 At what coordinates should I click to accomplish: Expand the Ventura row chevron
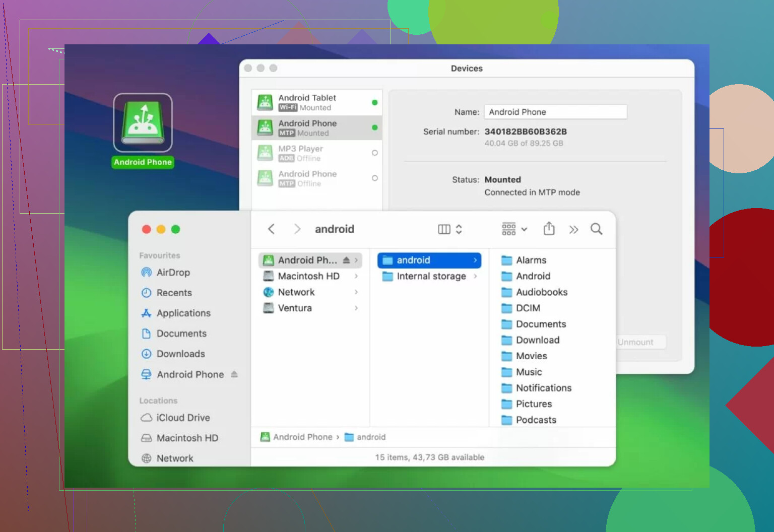coord(356,308)
